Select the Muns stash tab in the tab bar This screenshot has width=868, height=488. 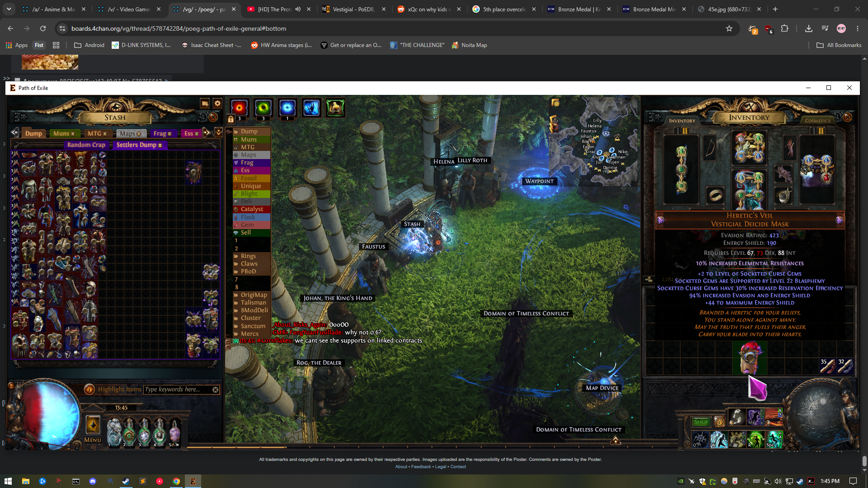click(64, 133)
